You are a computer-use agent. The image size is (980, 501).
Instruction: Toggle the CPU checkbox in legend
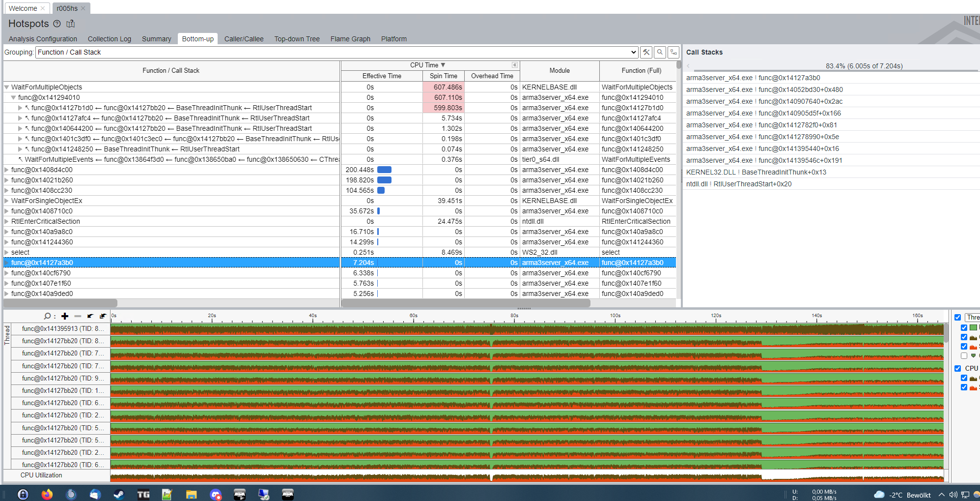coord(957,368)
